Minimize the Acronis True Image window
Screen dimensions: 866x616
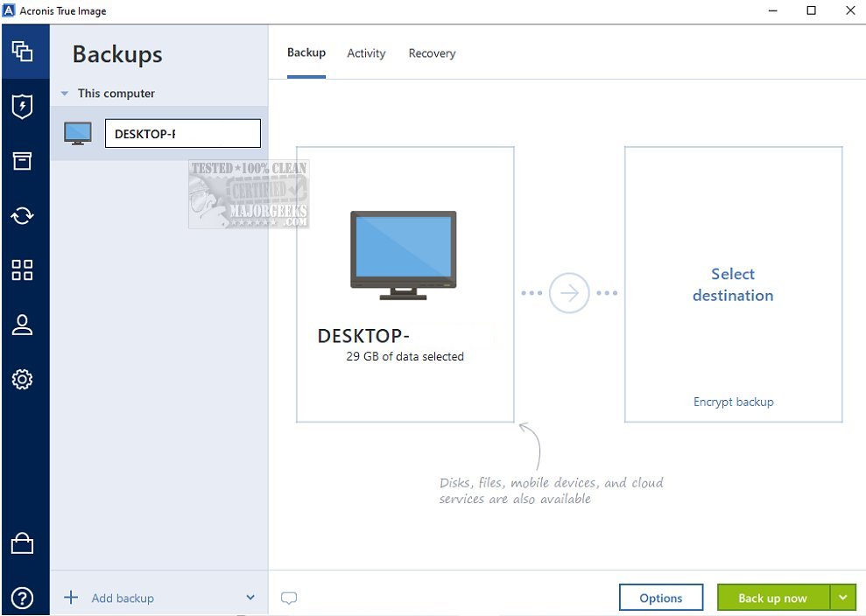pyautogui.click(x=772, y=10)
